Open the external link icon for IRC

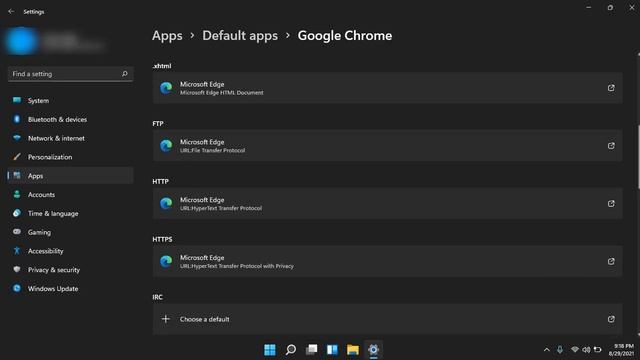611,319
